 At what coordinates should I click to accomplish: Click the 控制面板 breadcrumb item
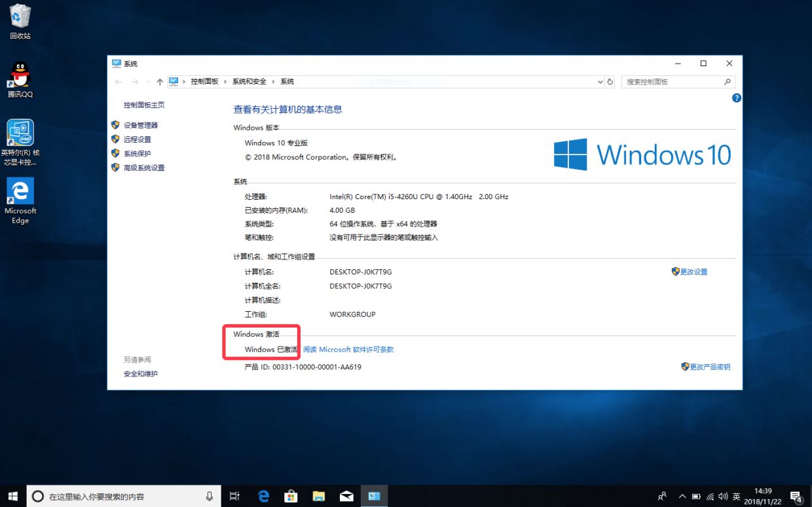coord(204,82)
